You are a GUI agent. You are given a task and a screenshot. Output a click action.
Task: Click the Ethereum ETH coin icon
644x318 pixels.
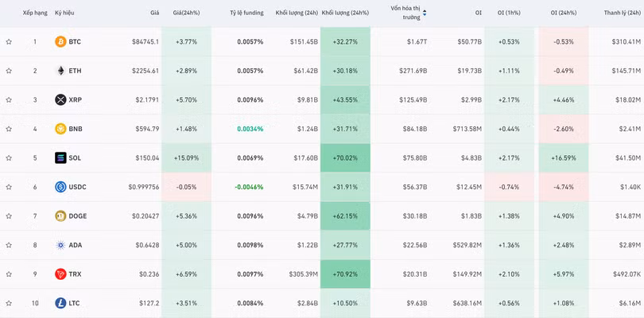point(60,71)
